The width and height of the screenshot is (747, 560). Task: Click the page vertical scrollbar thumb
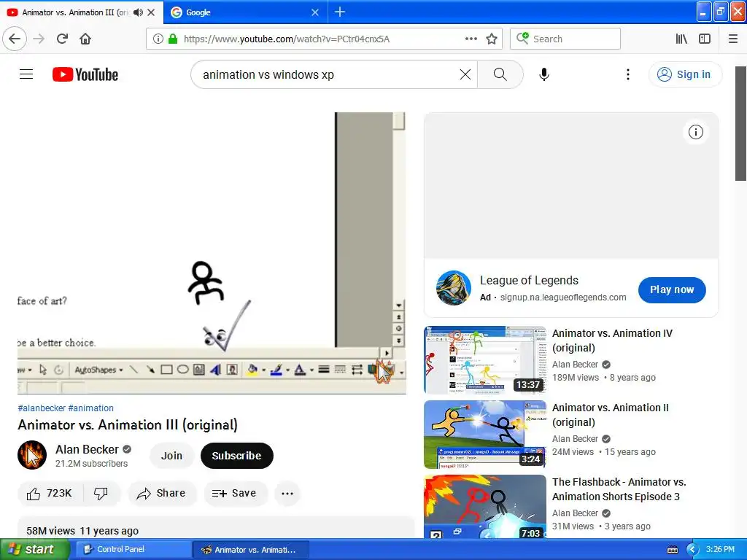(740, 124)
